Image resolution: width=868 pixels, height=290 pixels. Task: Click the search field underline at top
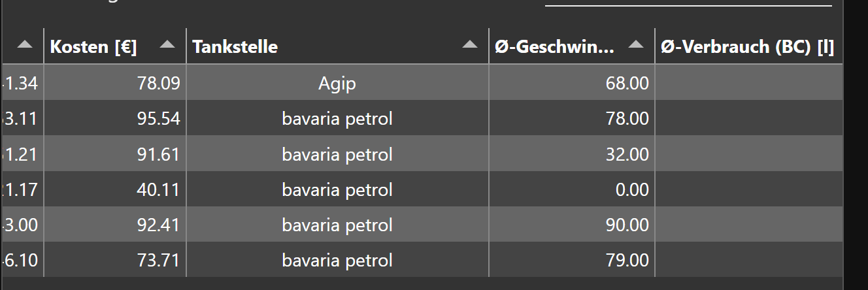point(688,4)
